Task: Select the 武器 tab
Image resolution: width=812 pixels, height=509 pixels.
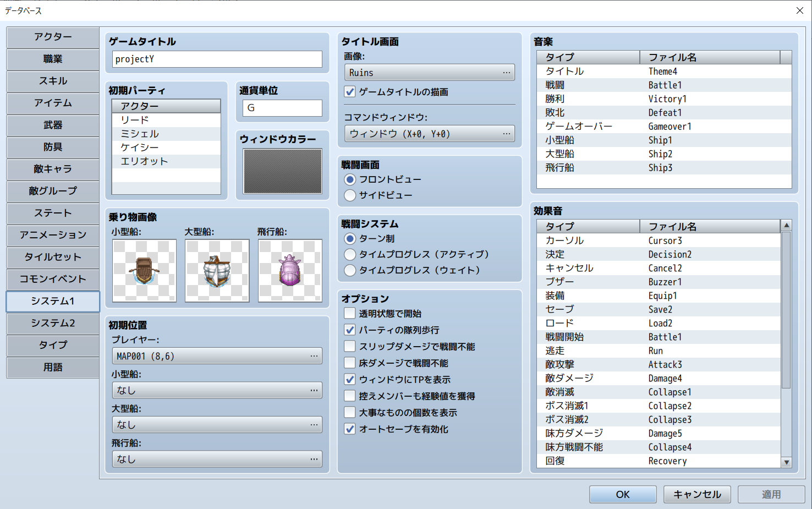Action: point(53,125)
